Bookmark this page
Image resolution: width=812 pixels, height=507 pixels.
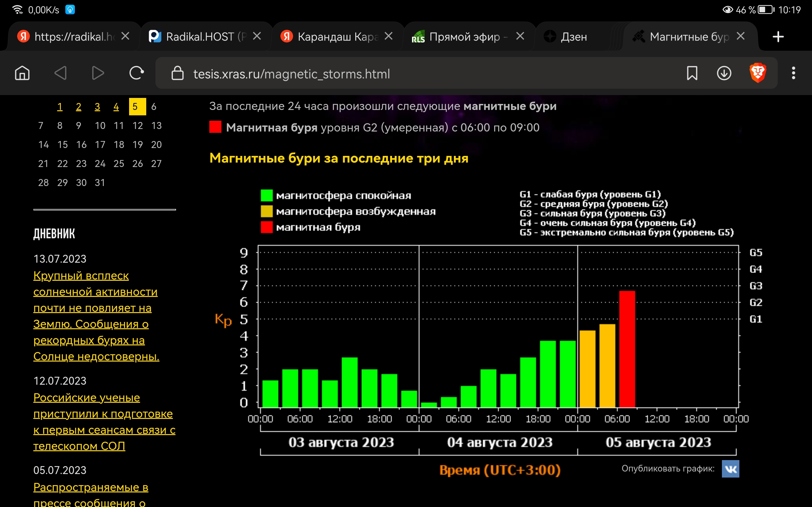pos(692,73)
